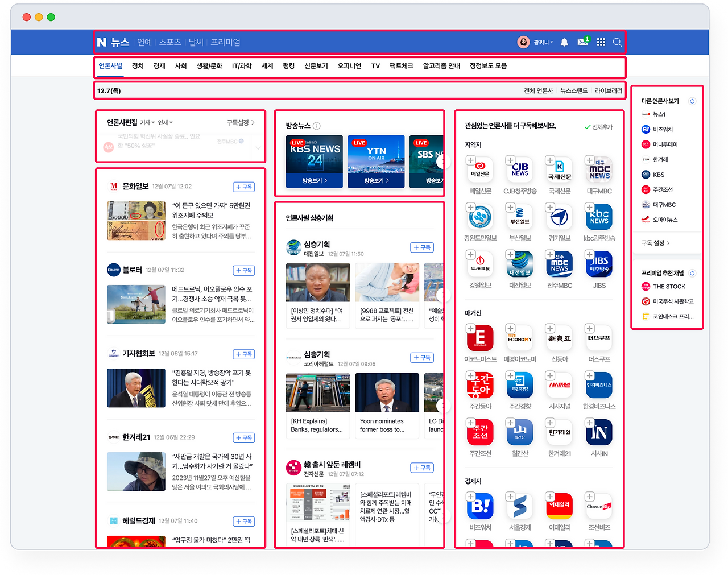Click the 부산일보 press logo

click(x=520, y=217)
